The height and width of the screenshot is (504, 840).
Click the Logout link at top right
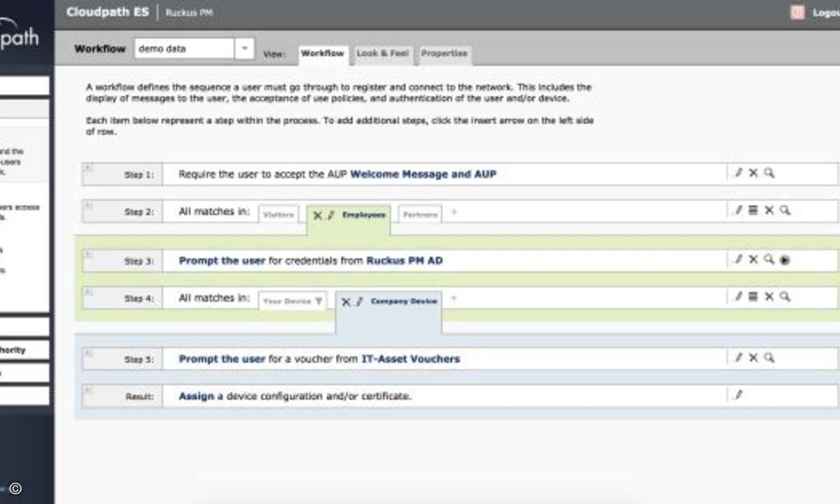[x=825, y=13]
